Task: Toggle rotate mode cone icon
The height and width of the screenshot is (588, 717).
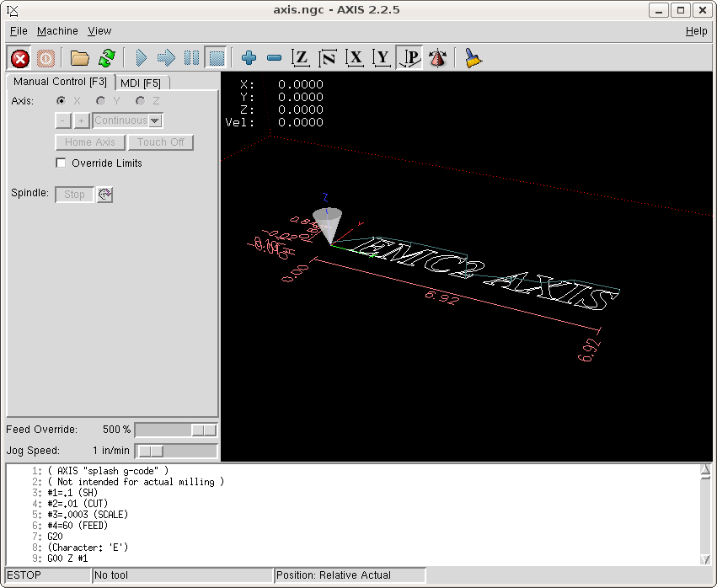Action: (437, 58)
